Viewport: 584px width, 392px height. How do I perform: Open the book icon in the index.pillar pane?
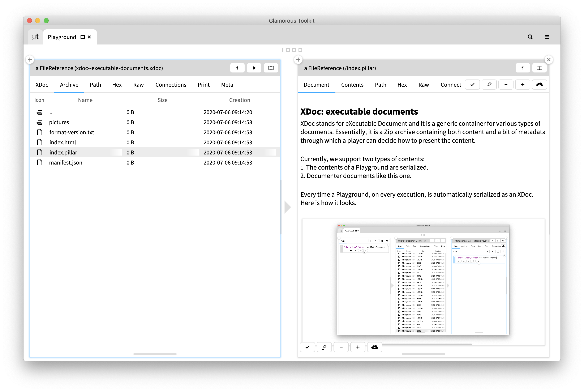539,68
